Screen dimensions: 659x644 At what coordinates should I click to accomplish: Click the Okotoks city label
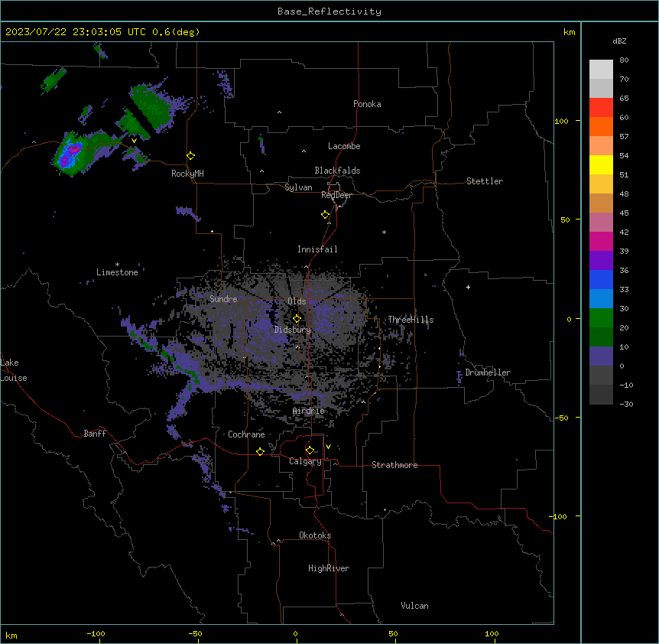pyautogui.click(x=315, y=535)
